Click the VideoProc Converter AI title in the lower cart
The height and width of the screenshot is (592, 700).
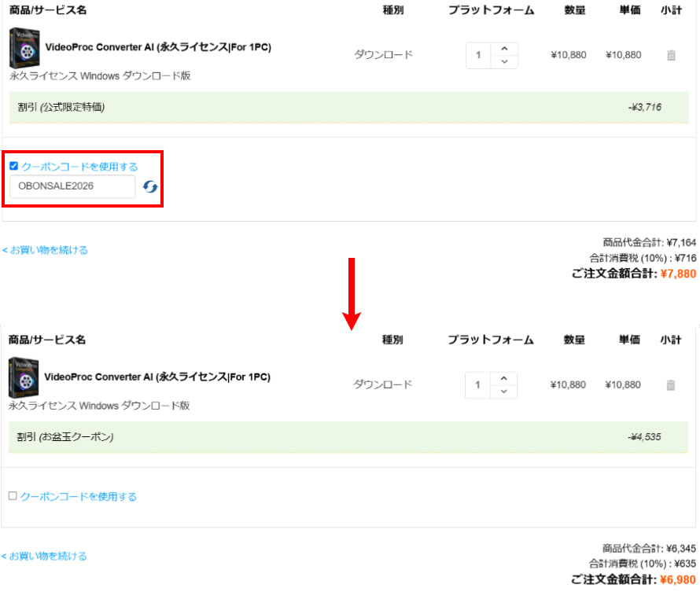(157, 377)
